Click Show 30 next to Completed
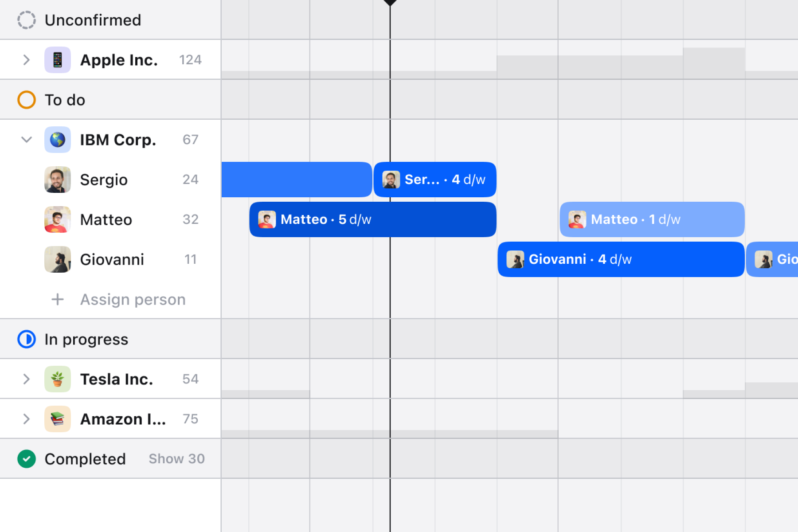The image size is (798, 532). point(176,459)
